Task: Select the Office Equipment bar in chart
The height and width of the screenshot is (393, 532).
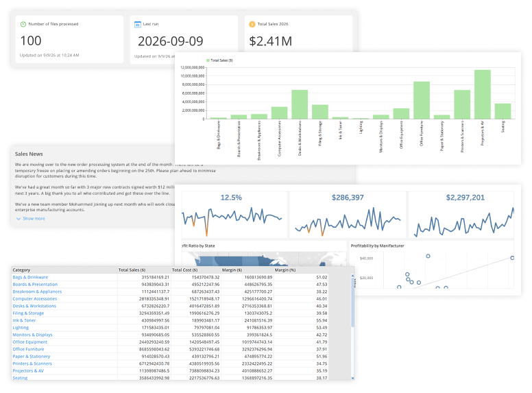Action: pos(401,114)
